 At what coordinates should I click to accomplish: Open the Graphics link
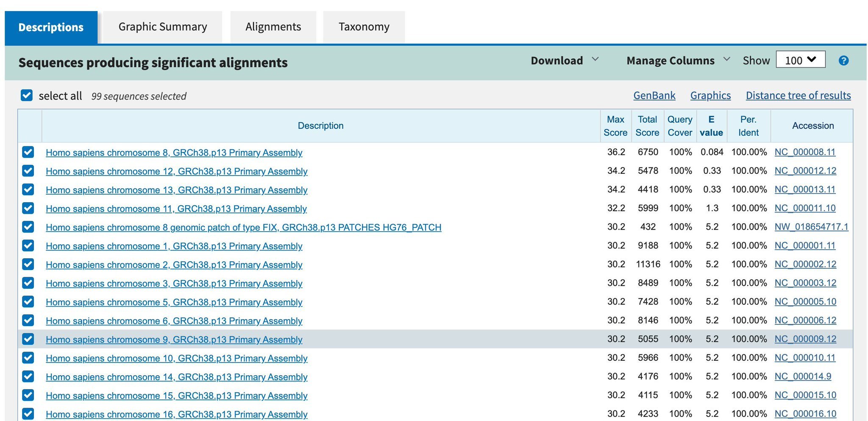tap(710, 95)
